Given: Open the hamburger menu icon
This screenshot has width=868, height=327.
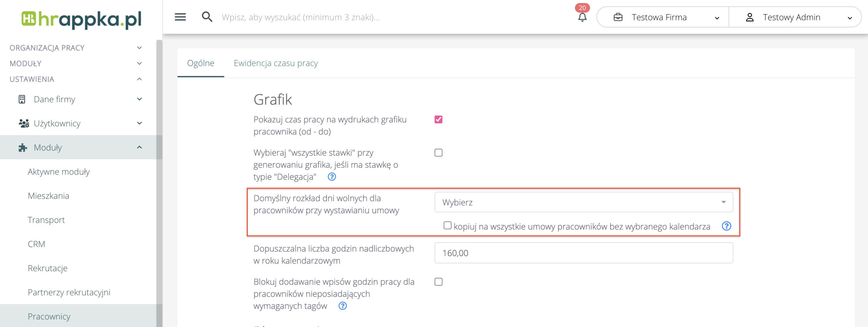Looking at the screenshot, I should 180,17.
